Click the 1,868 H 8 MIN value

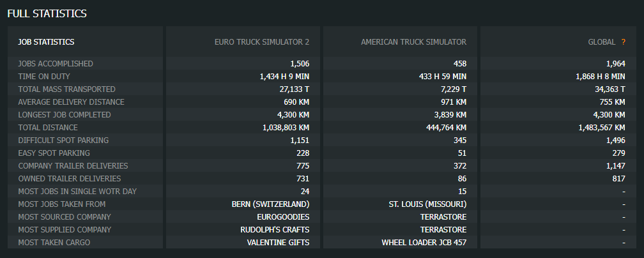(x=601, y=77)
